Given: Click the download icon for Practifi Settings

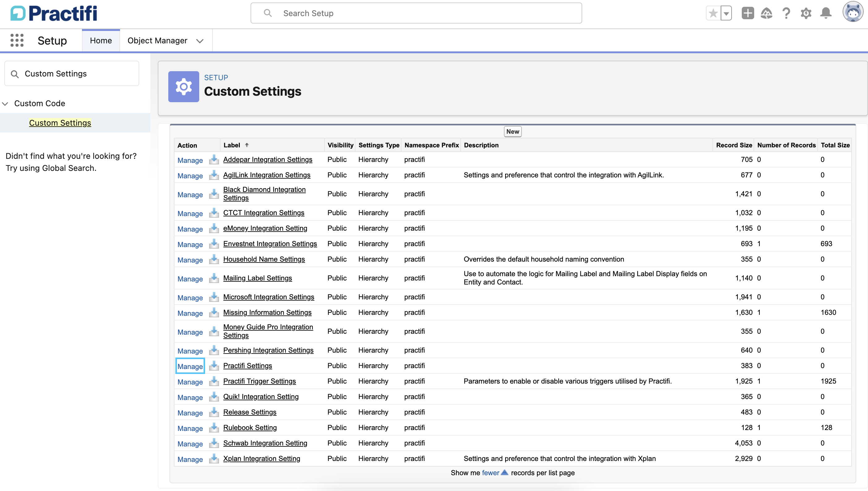Looking at the screenshot, I should (214, 366).
